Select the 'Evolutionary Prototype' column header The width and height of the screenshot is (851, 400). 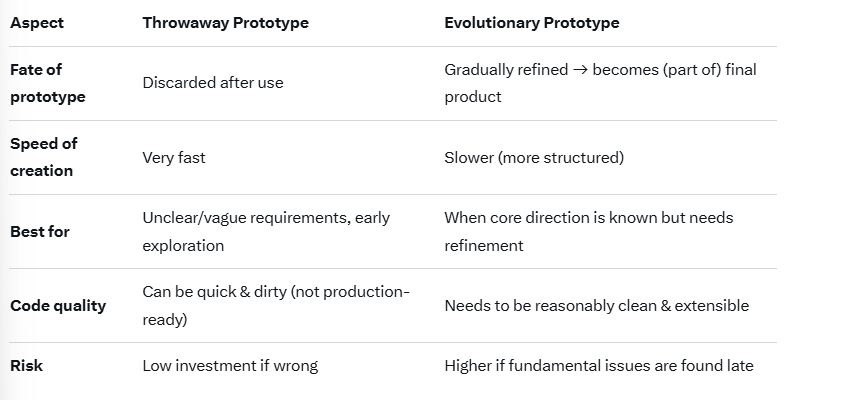(531, 23)
